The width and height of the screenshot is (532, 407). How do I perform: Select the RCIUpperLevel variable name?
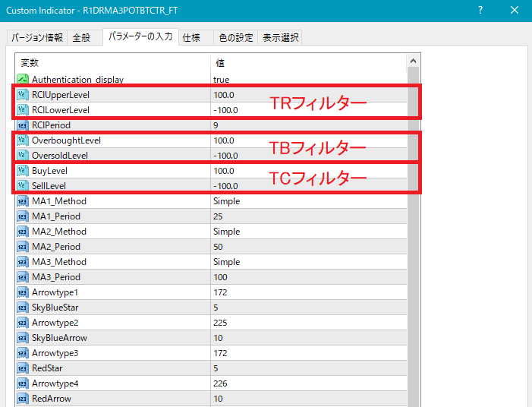[61, 95]
